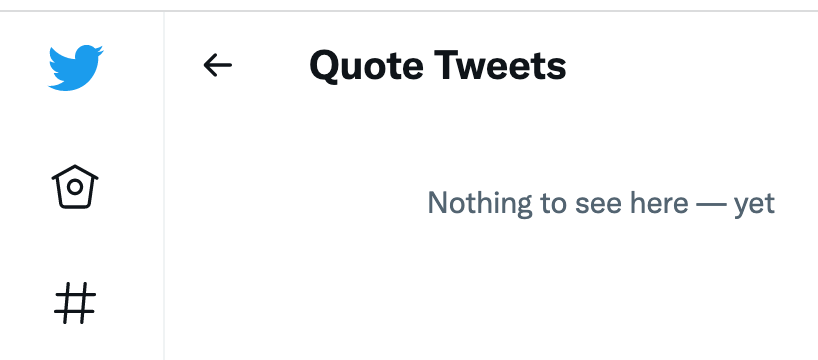Jump to Twitter home via bird logo
This screenshot has height=360, width=818.
click(x=76, y=68)
